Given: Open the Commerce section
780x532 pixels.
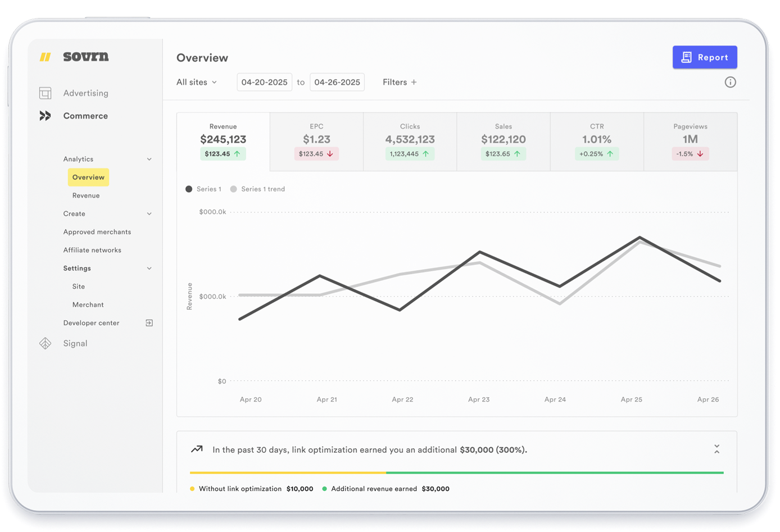Looking at the screenshot, I should pyautogui.click(x=85, y=116).
